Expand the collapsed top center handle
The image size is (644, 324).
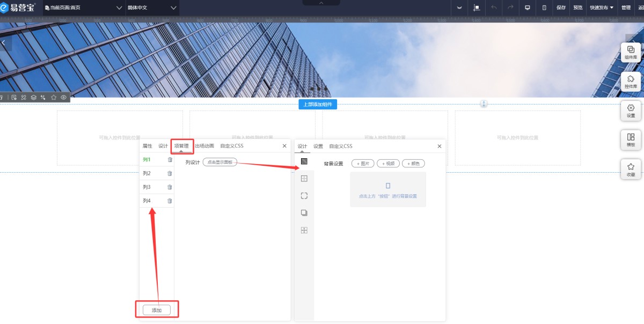click(x=321, y=3)
